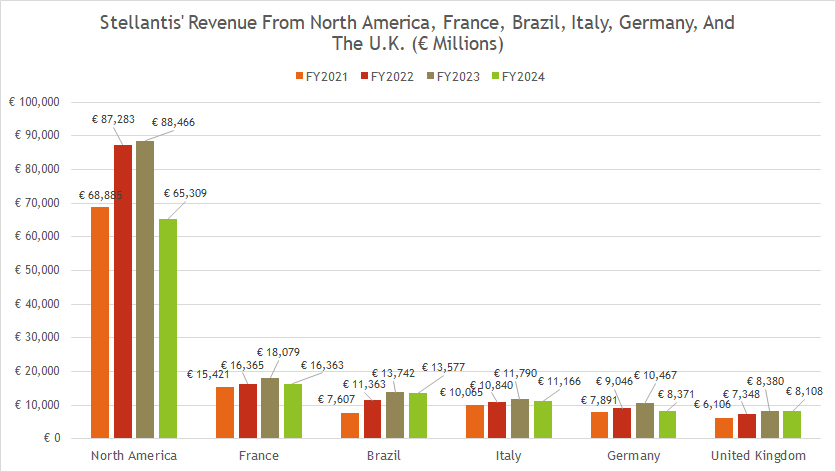Click the United Kingdom axis label
The height and width of the screenshot is (472, 836).
click(758, 456)
